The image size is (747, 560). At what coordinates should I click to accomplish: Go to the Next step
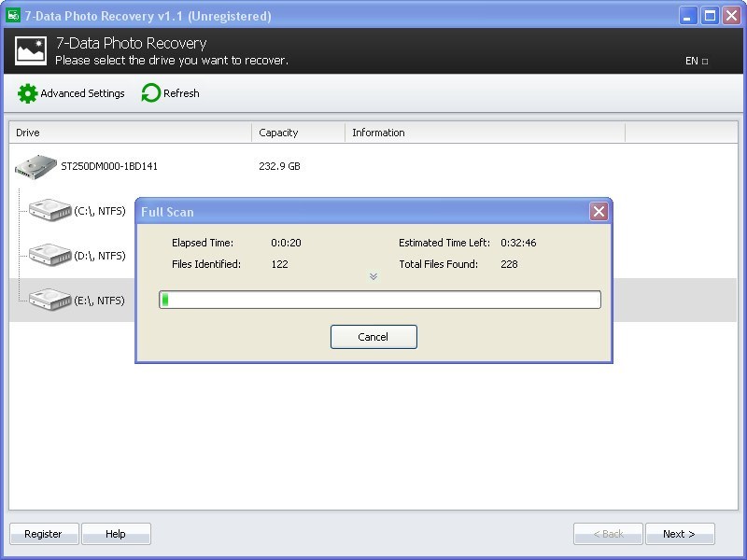click(679, 534)
